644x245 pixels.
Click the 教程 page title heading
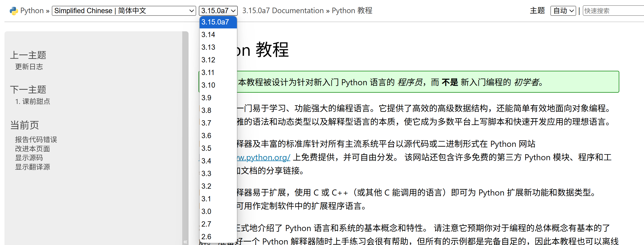pos(263,50)
